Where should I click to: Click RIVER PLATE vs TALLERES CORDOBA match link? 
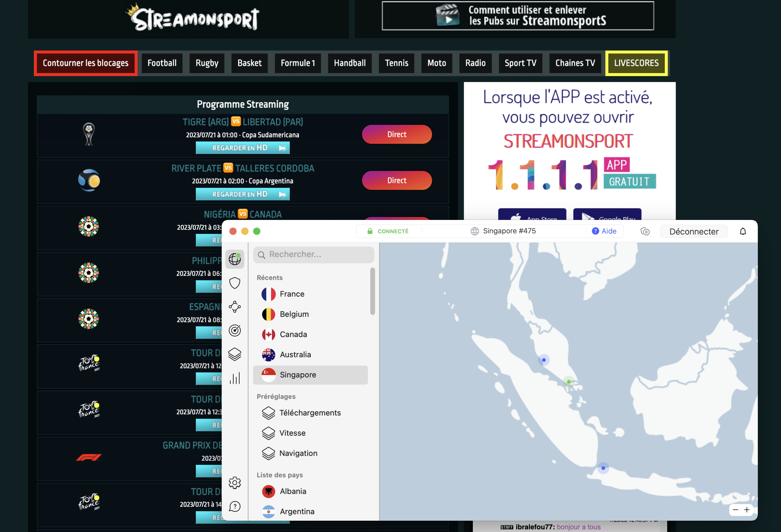[243, 168]
